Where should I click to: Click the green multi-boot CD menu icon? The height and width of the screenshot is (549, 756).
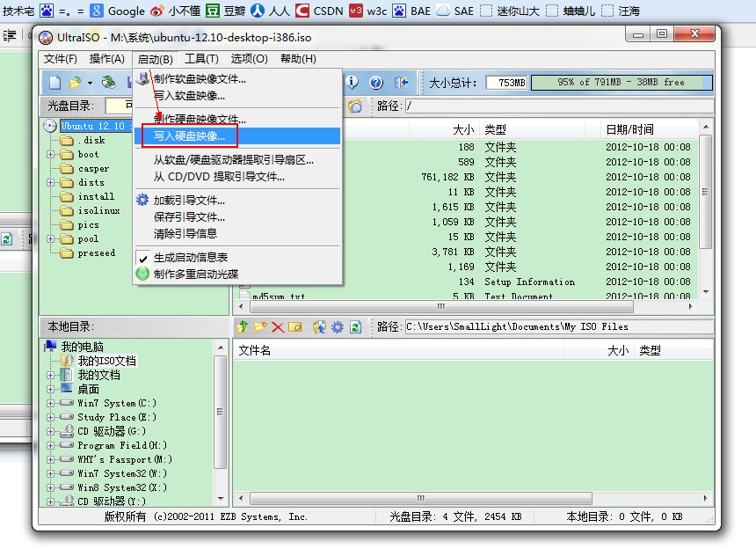[142, 274]
